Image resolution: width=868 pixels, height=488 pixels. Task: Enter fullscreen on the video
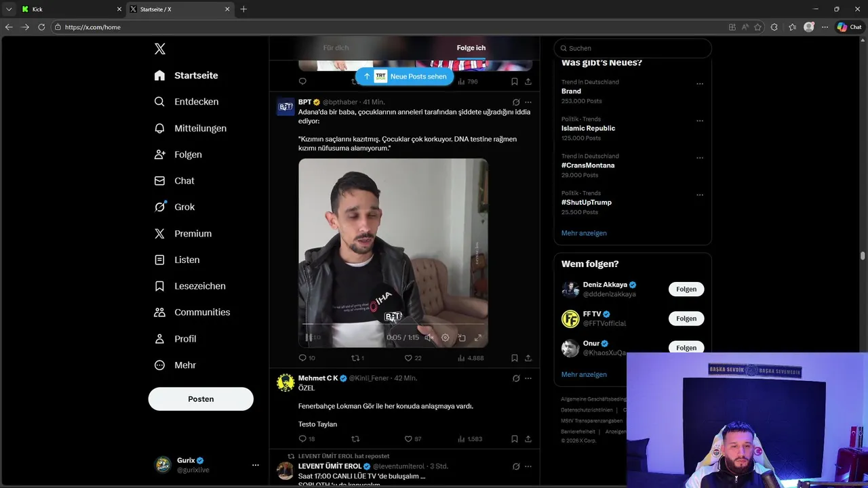pyautogui.click(x=478, y=338)
